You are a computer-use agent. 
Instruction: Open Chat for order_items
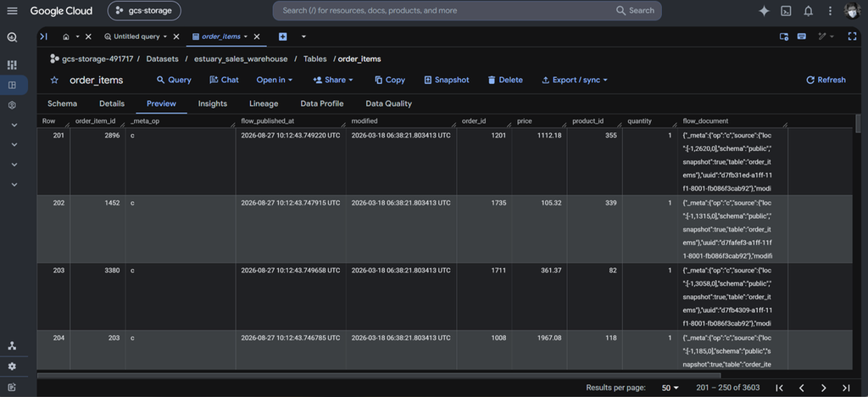224,81
